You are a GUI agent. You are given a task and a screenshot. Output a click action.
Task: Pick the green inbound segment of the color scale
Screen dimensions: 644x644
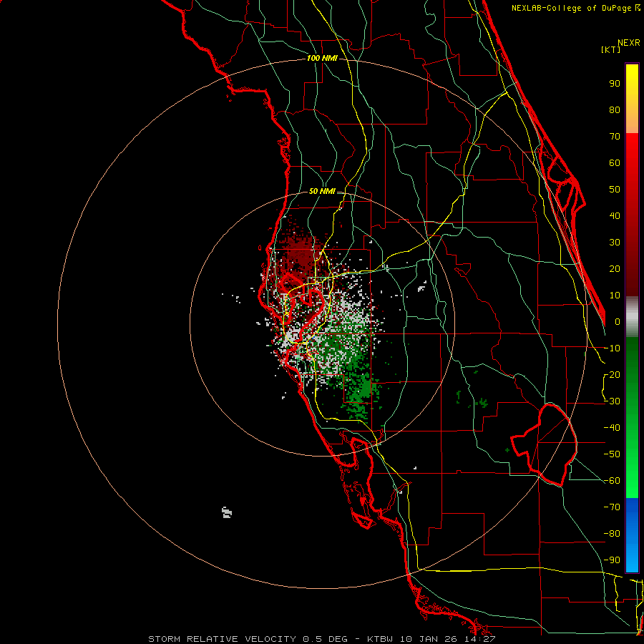[x=632, y=417]
